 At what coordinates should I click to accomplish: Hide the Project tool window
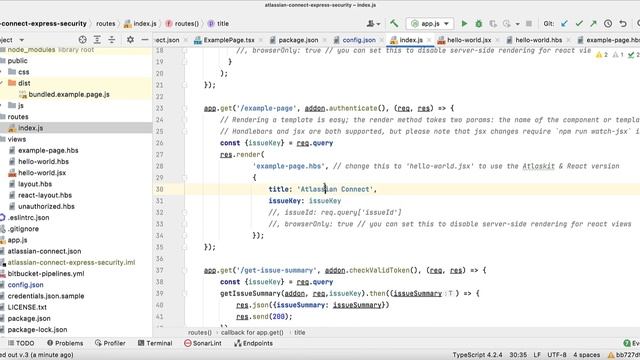144,40
